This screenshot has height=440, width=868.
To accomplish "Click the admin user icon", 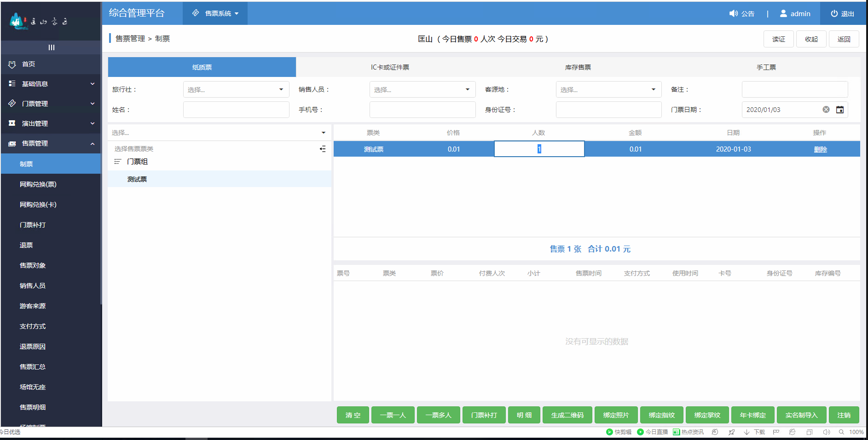I will (x=783, y=13).
